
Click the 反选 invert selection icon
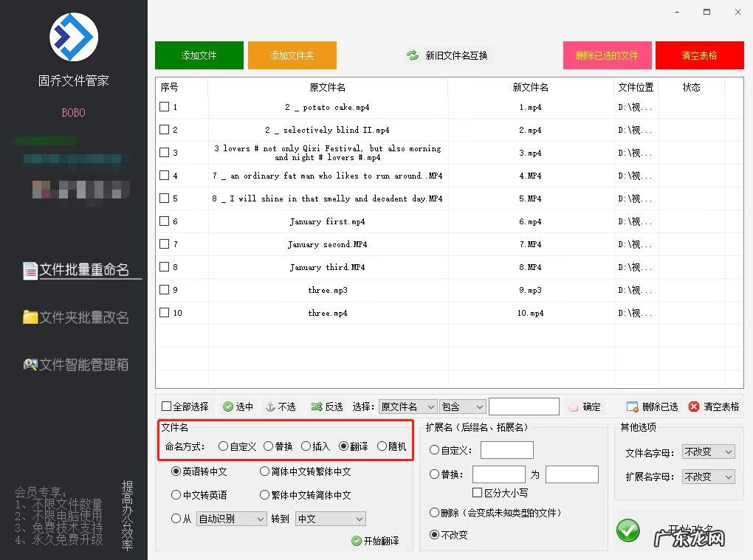317,407
